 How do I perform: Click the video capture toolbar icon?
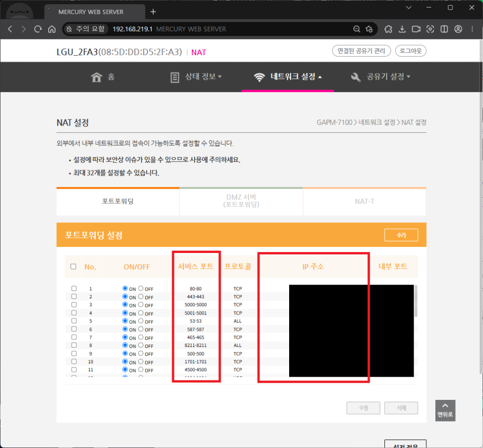point(416,29)
